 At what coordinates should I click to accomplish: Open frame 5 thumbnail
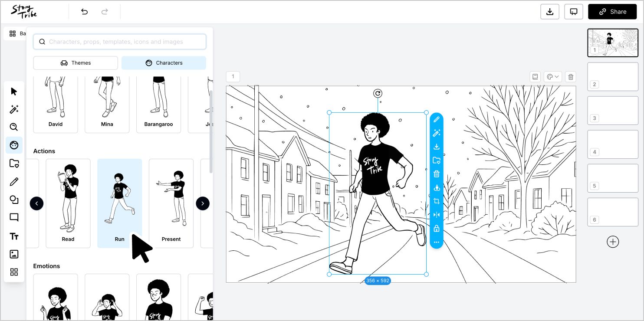point(613,178)
